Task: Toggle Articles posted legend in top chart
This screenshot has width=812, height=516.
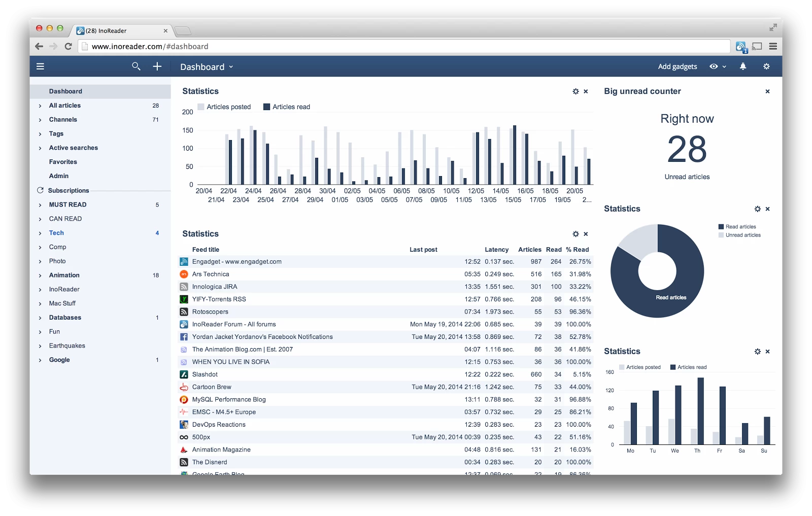Action: pyautogui.click(x=224, y=107)
